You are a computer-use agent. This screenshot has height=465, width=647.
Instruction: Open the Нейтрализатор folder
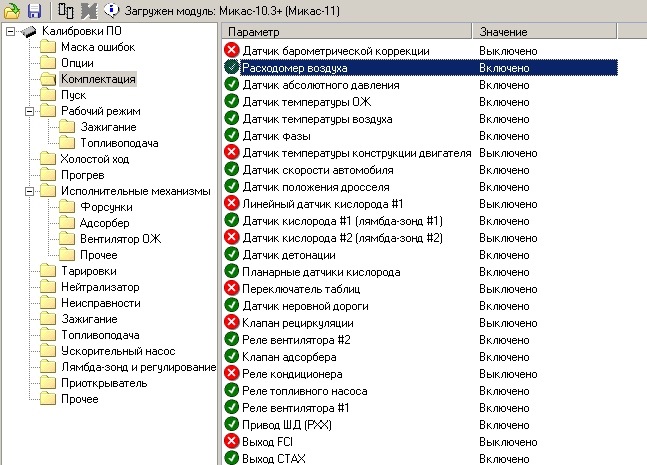click(x=100, y=287)
